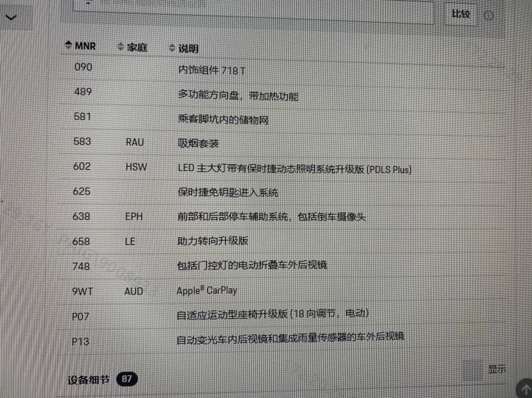
Task: Select 前部和后部停车辅助系统 description
Action: point(271,216)
